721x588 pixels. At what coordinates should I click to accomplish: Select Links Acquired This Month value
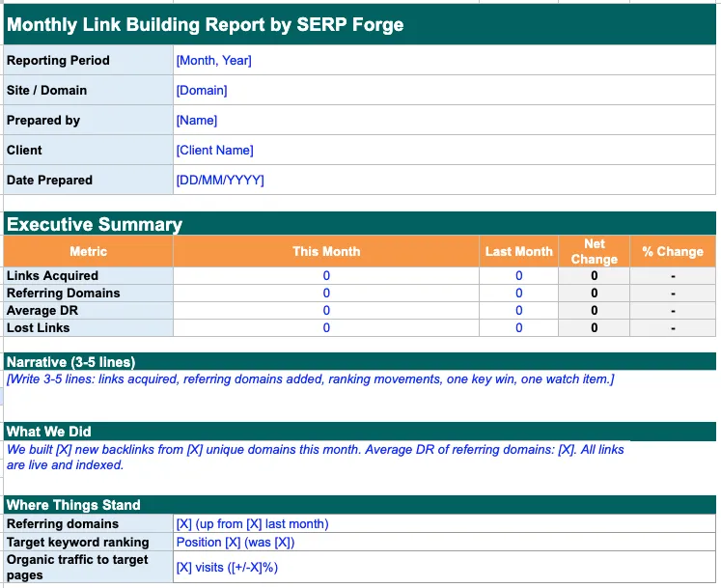(326, 275)
